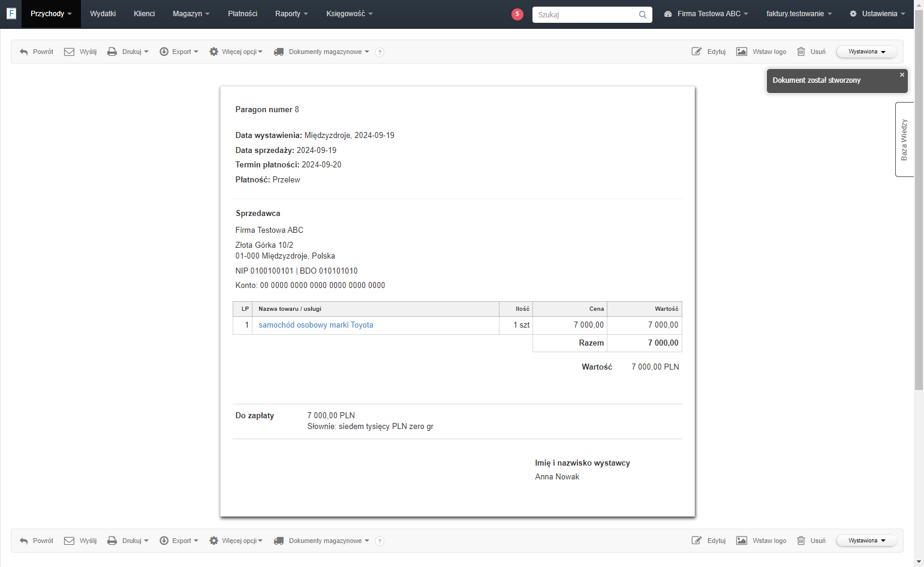This screenshot has width=924, height=567.
Task: Click the top Drukuj printer icon
Action: (112, 52)
